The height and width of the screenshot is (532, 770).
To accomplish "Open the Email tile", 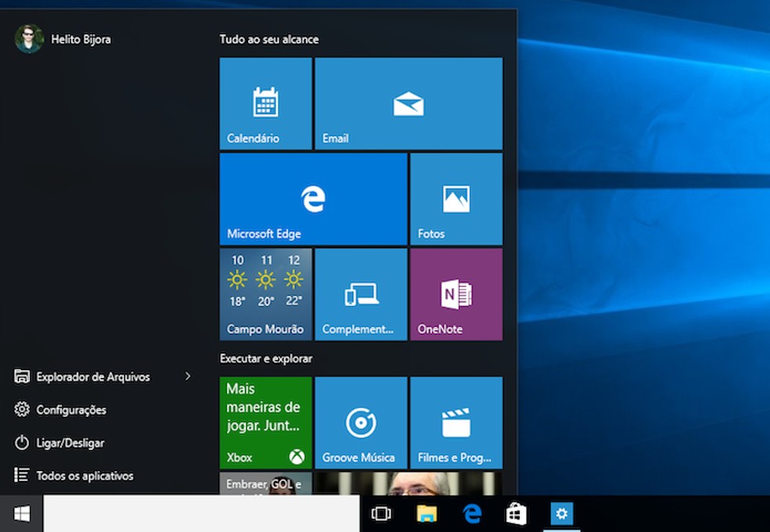I will [408, 103].
